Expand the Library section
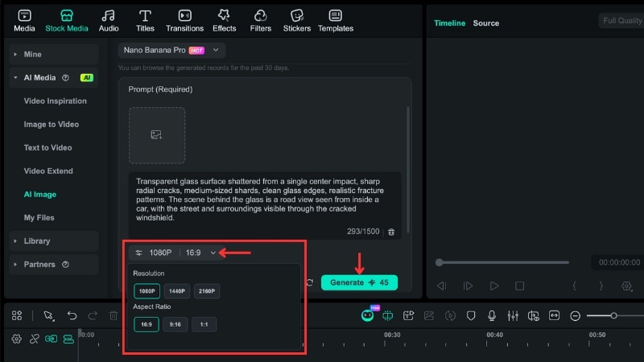The height and width of the screenshot is (362, 644). coord(54,241)
